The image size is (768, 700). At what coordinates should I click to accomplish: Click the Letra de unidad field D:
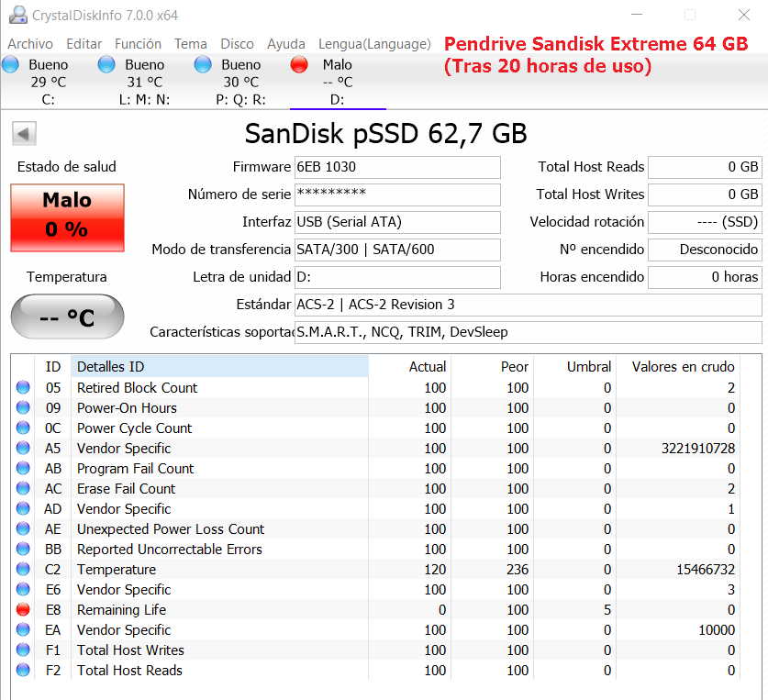point(397,277)
